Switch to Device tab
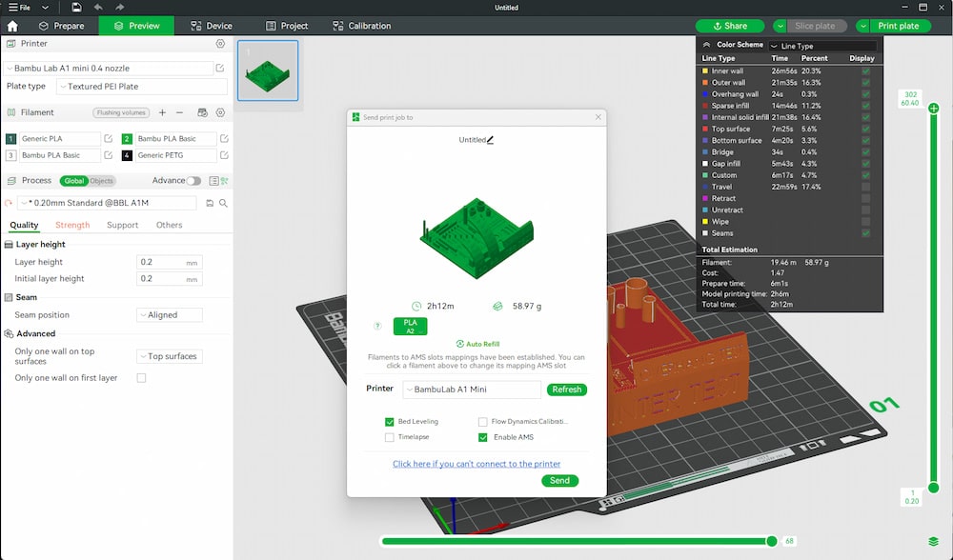The width and height of the screenshot is (953, 560). point(212,26)
